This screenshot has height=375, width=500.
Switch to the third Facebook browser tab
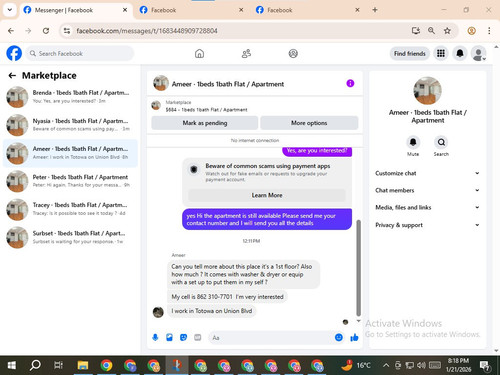pos(308,10)
